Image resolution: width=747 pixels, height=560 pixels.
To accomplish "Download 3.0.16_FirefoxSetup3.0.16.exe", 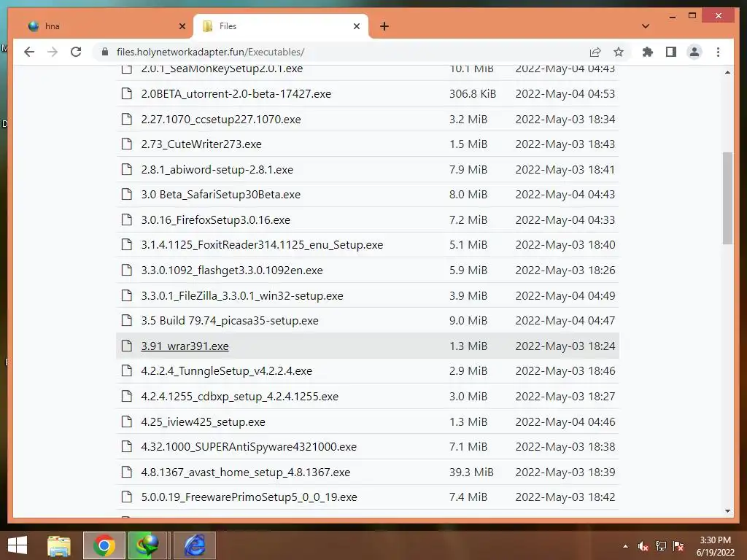I will 215,220.
